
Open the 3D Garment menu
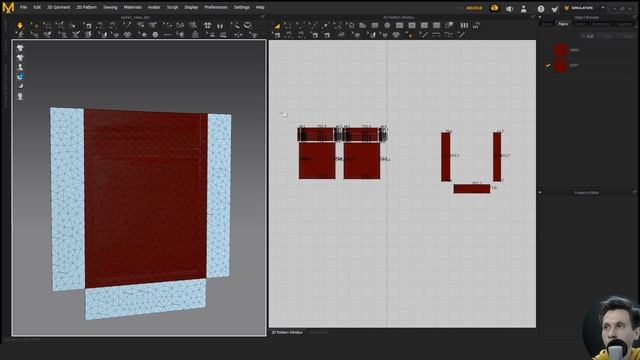58,7
